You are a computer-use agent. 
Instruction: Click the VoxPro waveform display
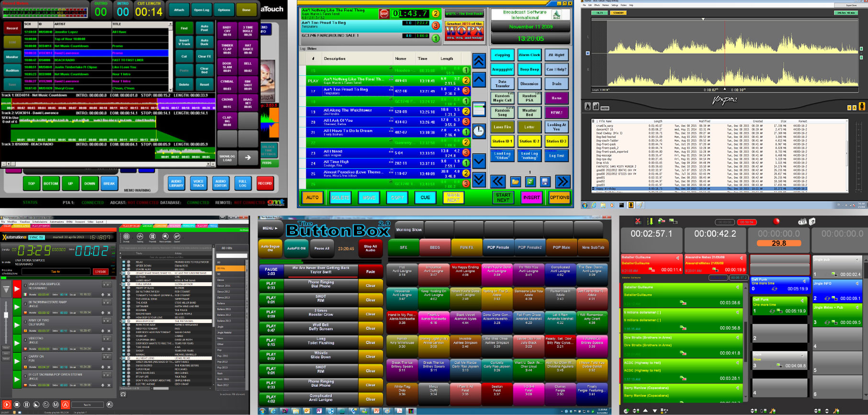[724, 54]
